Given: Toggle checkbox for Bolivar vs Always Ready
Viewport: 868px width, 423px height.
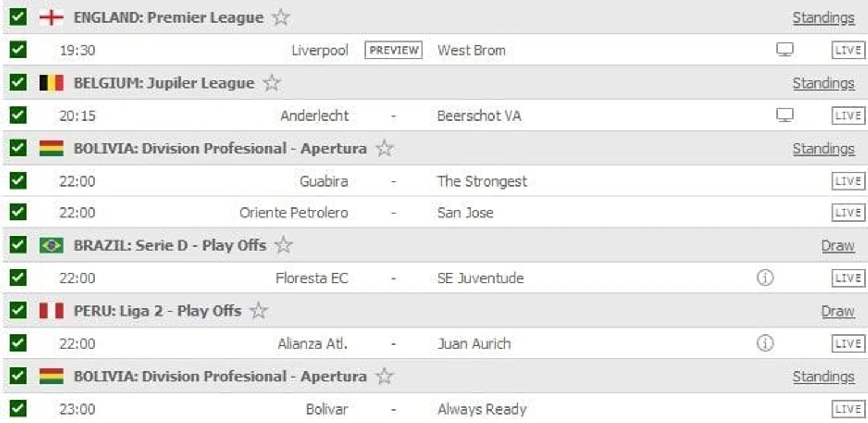Looking at the screenshot, I should click(x=18, y=408).
